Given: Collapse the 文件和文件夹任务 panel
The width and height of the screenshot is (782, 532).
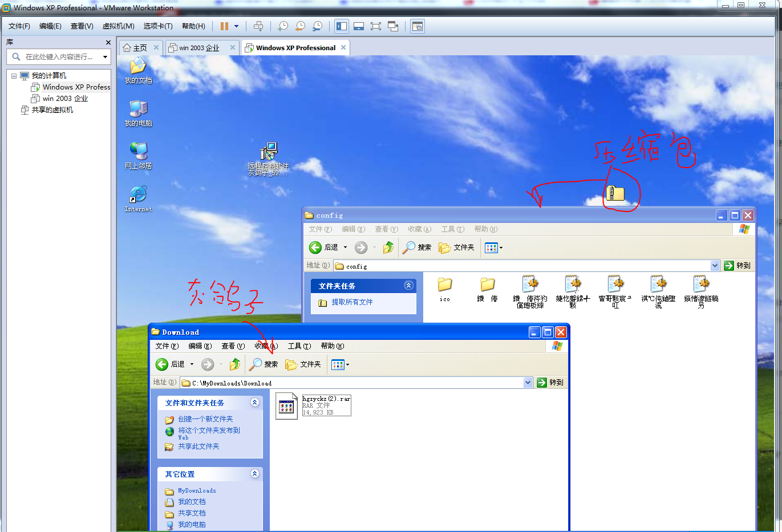Looking at the screenshot, I should (x=254, y=403).
